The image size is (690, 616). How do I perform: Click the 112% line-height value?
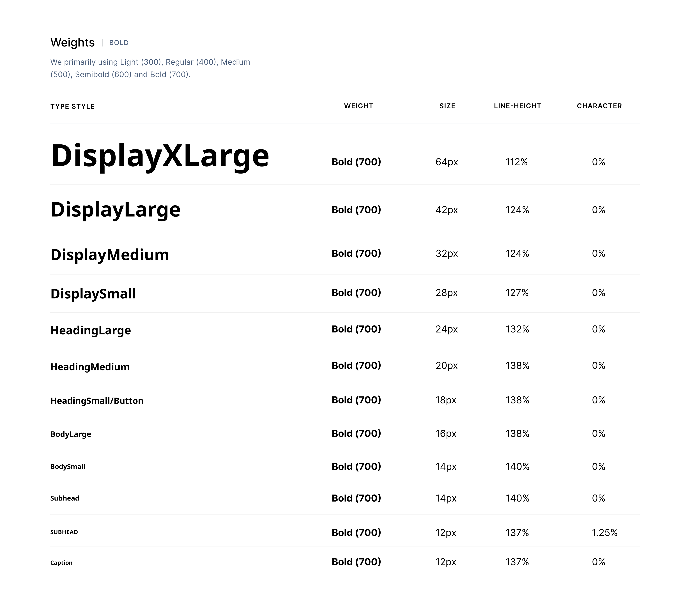[x=517, y=162]
